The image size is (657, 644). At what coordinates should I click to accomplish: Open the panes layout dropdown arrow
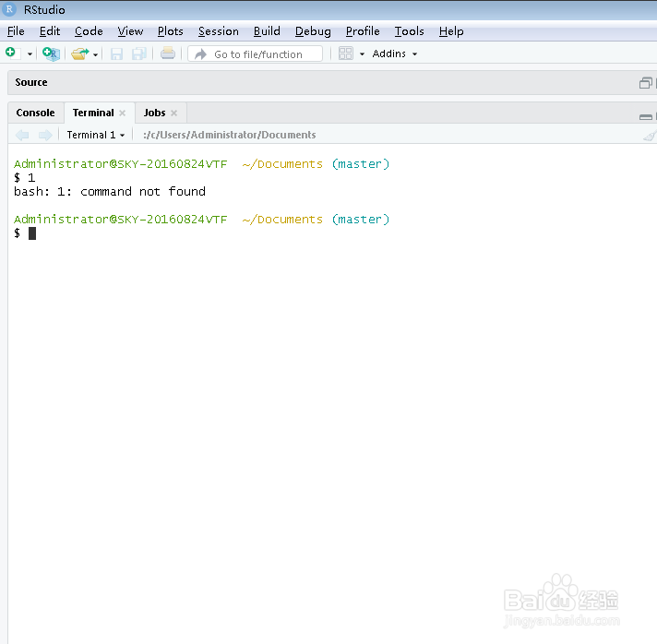(362, 54)
